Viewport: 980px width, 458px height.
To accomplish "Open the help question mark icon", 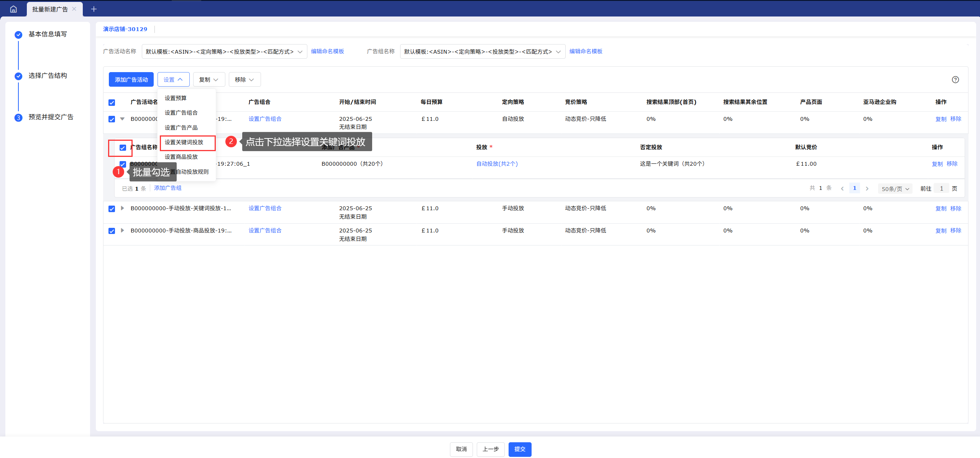I will point(955,79).
